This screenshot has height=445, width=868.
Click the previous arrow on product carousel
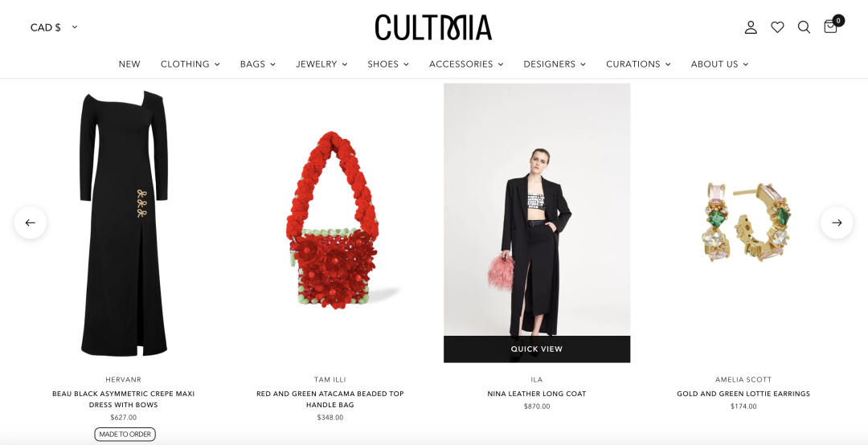coord(31,222)
